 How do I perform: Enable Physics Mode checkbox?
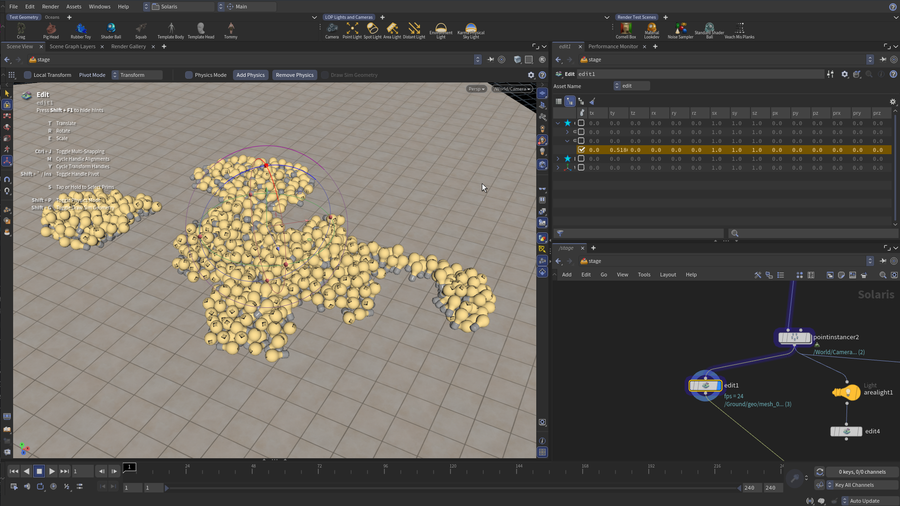point(188,75)
